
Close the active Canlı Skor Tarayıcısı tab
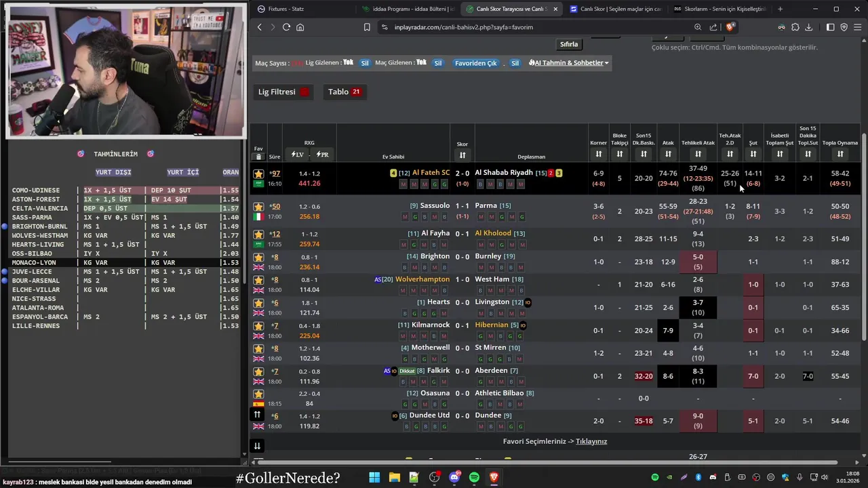pyautogui.click(x=555, y=9)
